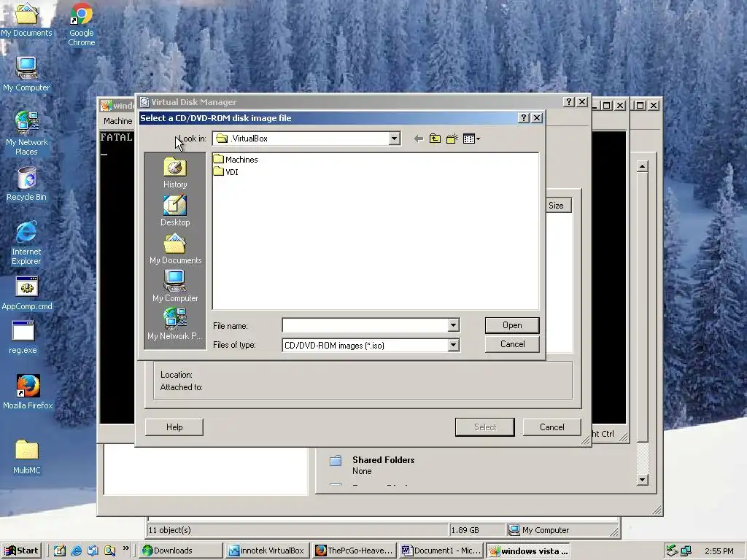Go to History in places bar
This screenshot has width=747, height=560.
175,174
